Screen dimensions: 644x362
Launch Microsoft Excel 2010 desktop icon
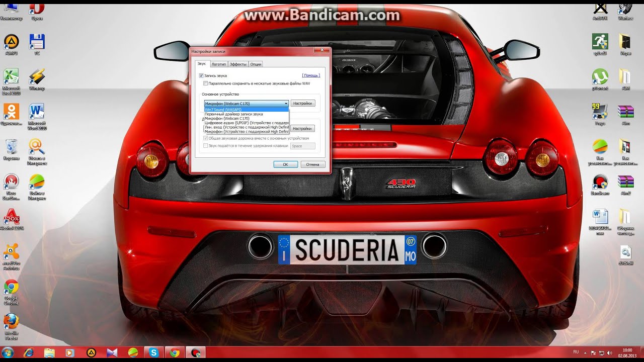(11, 81)
